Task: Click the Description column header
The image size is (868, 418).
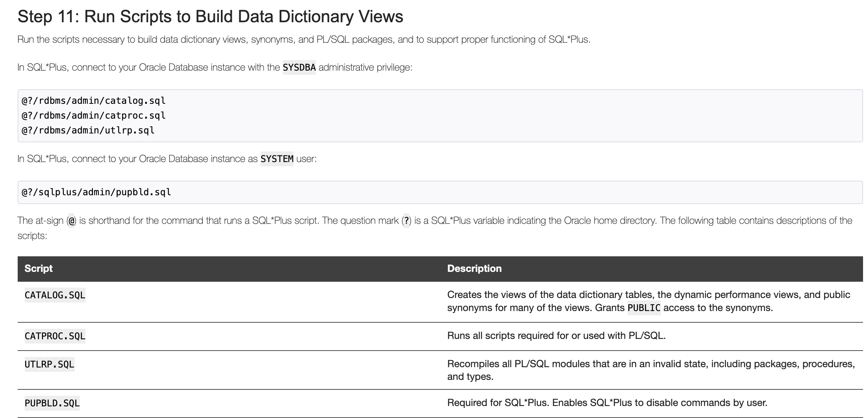Action: click(x=474, y=269)
